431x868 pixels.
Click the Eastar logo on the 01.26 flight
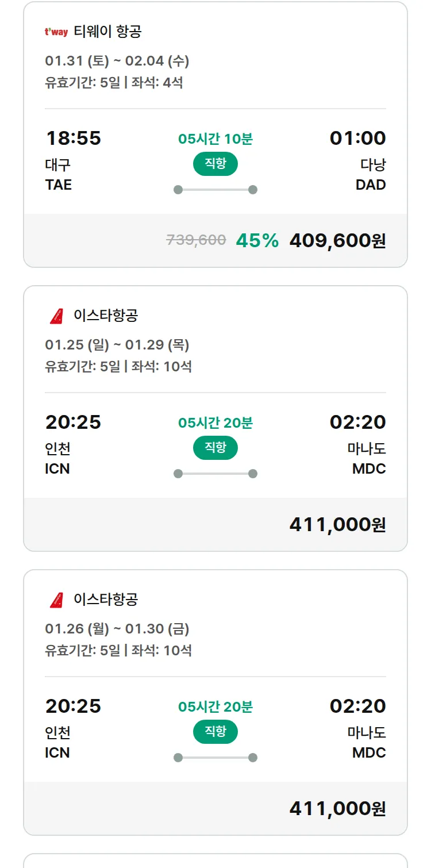click(x=56, y=600)
